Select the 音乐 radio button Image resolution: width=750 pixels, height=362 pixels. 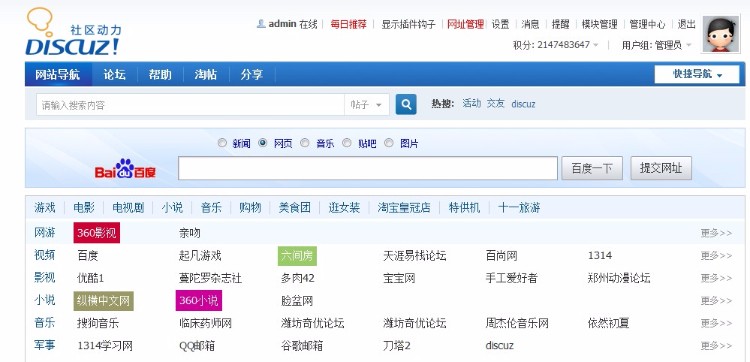pyautogui.click(x=305, y=143)
